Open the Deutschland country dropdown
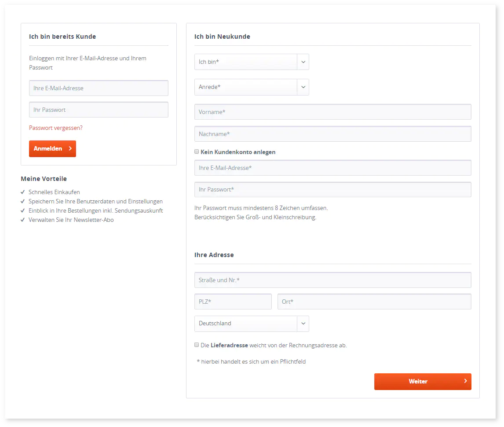The image size is (504, 427). point(252,324)
